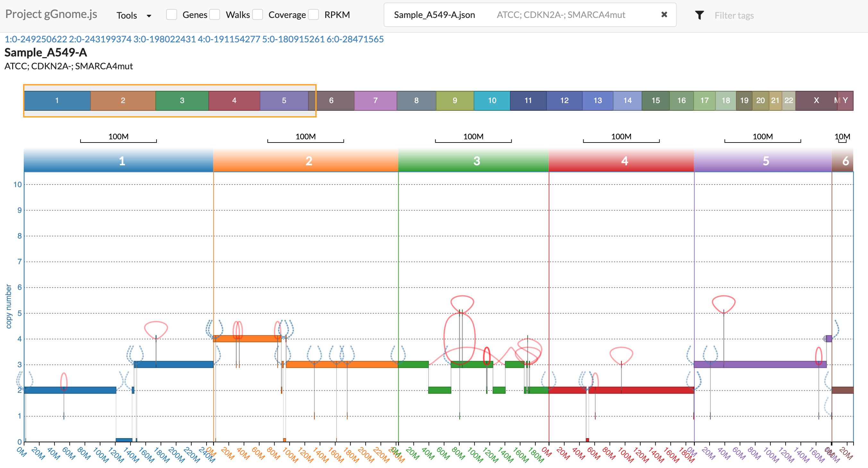Select chromosome Y in the overview bar
The image size is (868, 468).
(x=846, y=100)
